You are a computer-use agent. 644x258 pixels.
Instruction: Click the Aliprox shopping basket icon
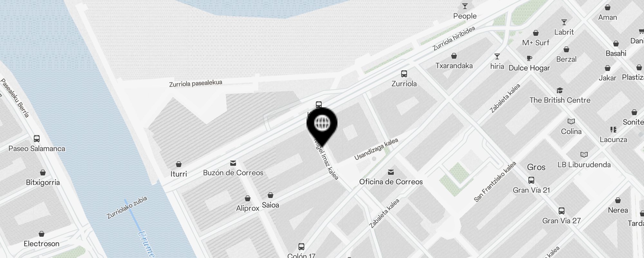pos(248,198)
